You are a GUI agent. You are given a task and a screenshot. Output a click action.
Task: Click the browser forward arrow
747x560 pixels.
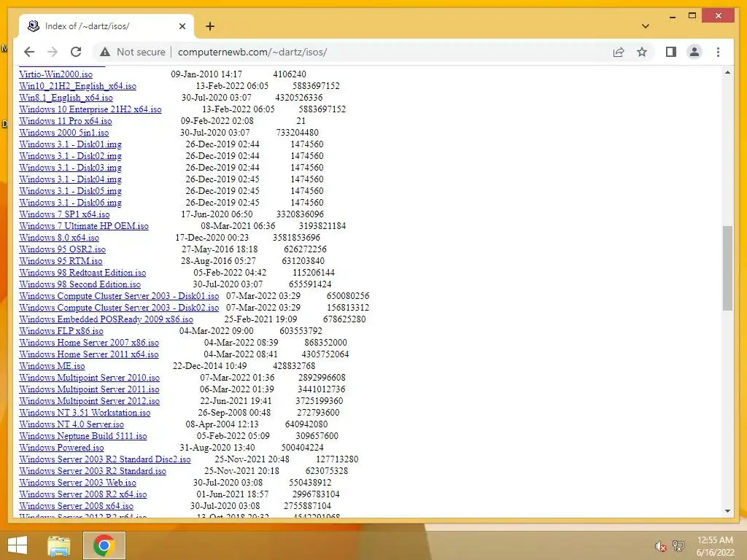53,52
